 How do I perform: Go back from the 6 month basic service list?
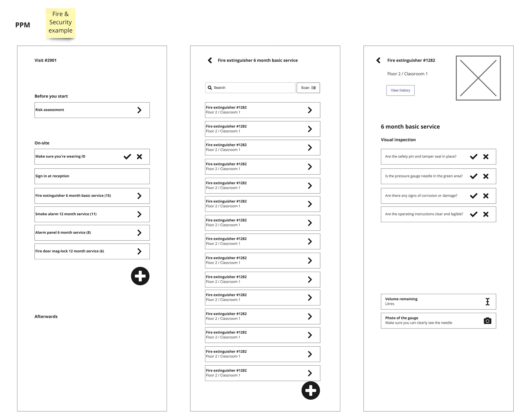point(210,60)
